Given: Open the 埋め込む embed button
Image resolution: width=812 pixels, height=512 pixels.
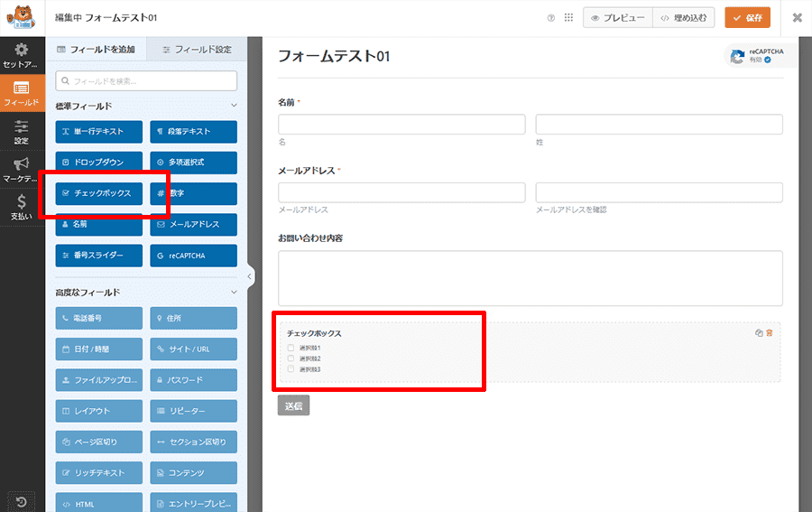Looking at the screenshot, I should [684, 18].
